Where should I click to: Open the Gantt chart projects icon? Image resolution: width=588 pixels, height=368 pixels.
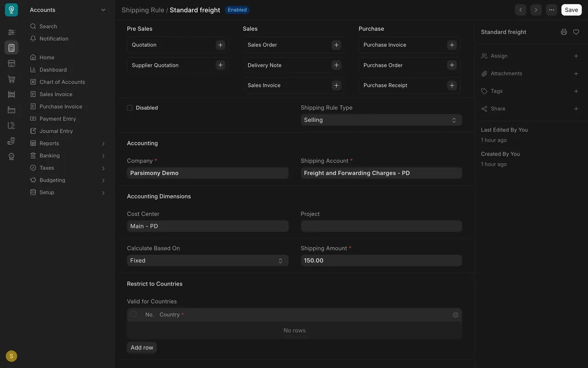[x=11, y=126]
